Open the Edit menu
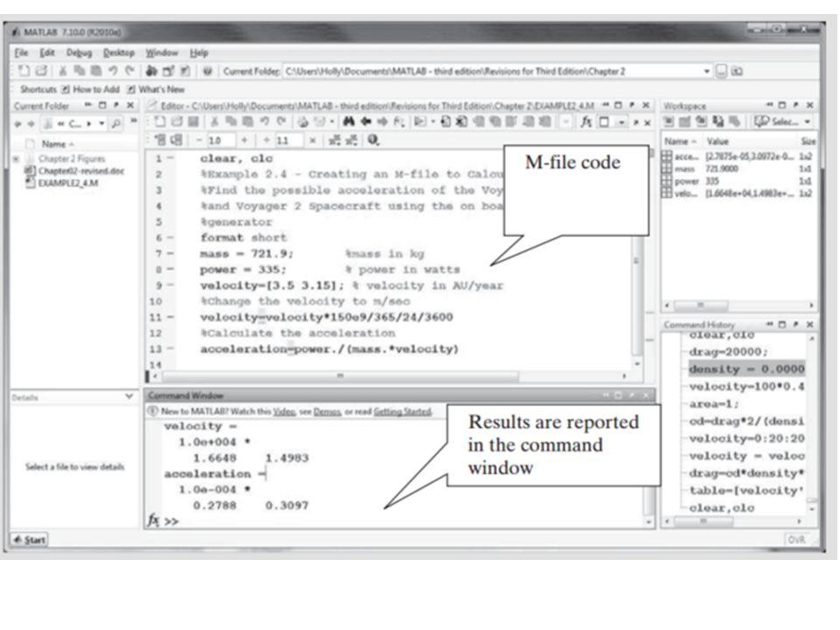Viewport: 840px width, 630px height. tap(47, 52)
